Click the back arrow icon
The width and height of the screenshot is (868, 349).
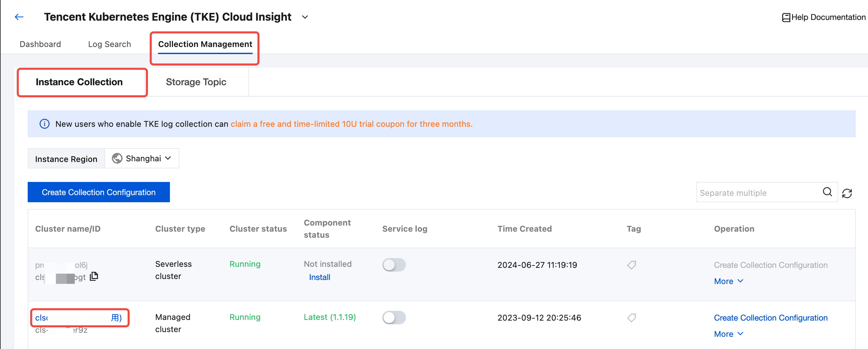[x=19, y=17]
